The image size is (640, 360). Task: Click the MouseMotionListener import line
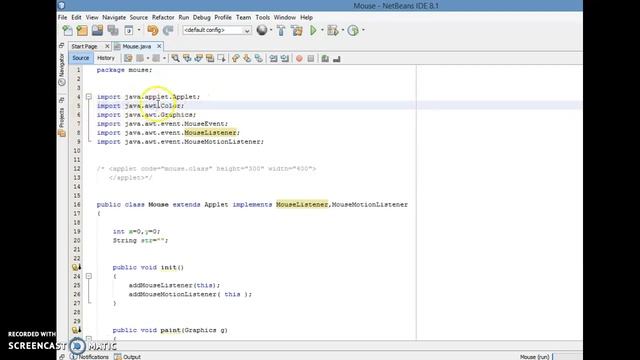180,142
